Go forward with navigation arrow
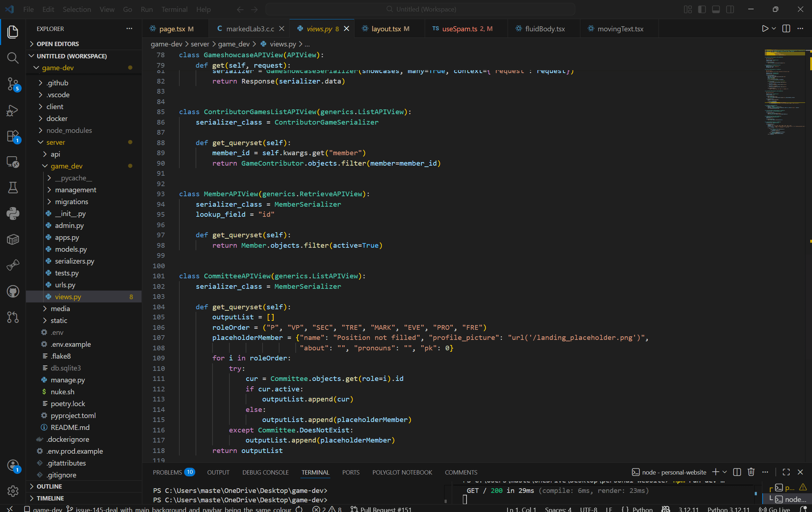This screenshot has width=812, height=512. 254,9
